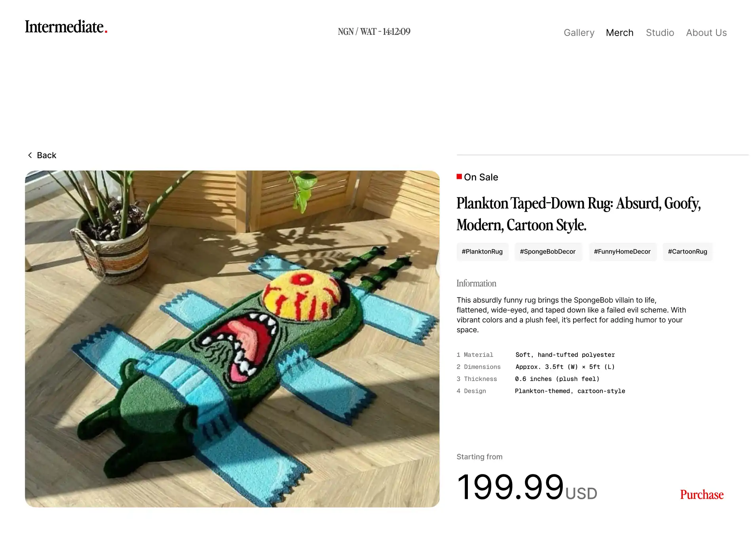Click the product title heading
This screenshot has width=756, height=546.
click(x=578, y=214)
